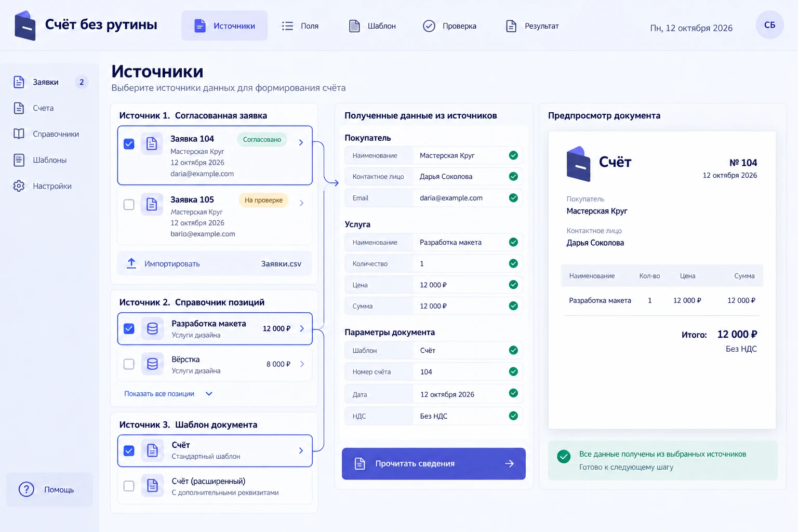The height and width of the screenshot is (532, 798).
Task: Click the database icon for Разработка макета
Action: tap(152, 328)
